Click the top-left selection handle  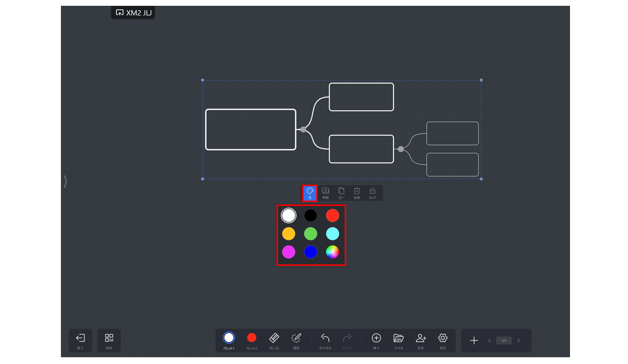(203, 80)
